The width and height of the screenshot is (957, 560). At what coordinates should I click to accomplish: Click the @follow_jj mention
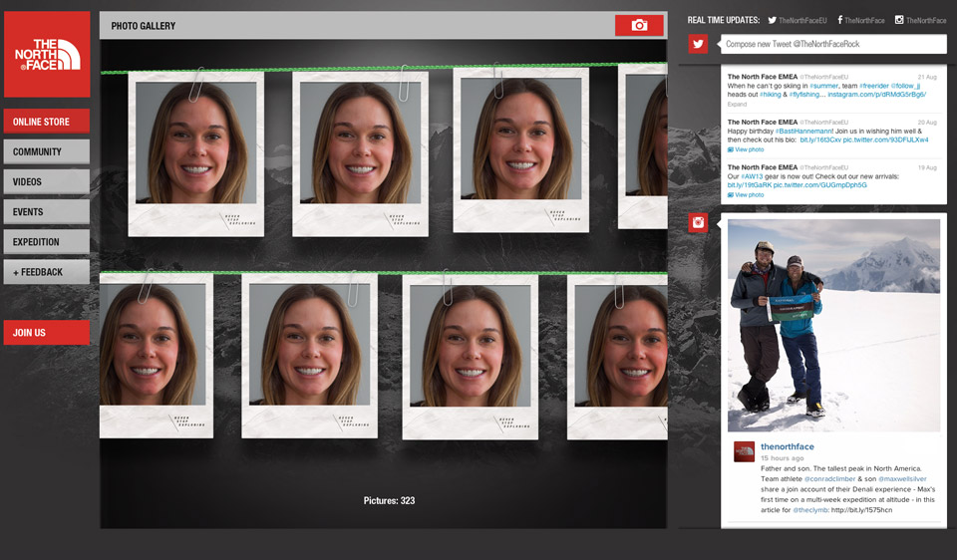(x=906, y=86)
